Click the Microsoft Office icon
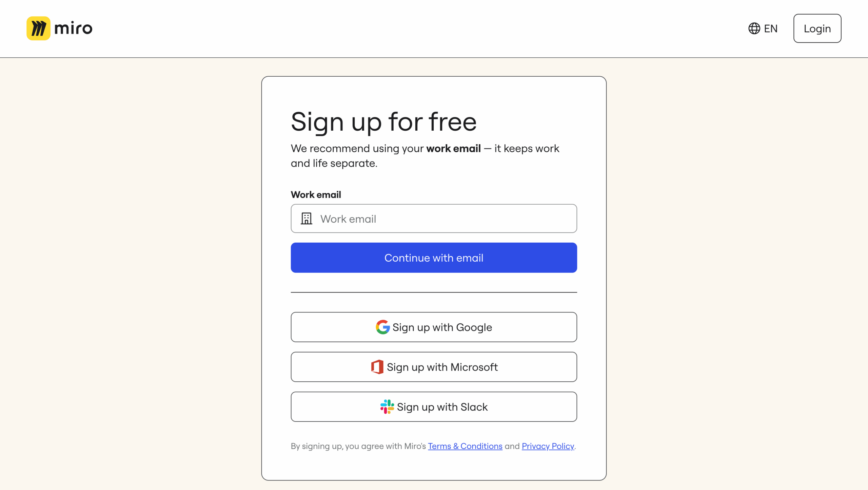Viewport: 868px width, 490px height. click(377, 366)
